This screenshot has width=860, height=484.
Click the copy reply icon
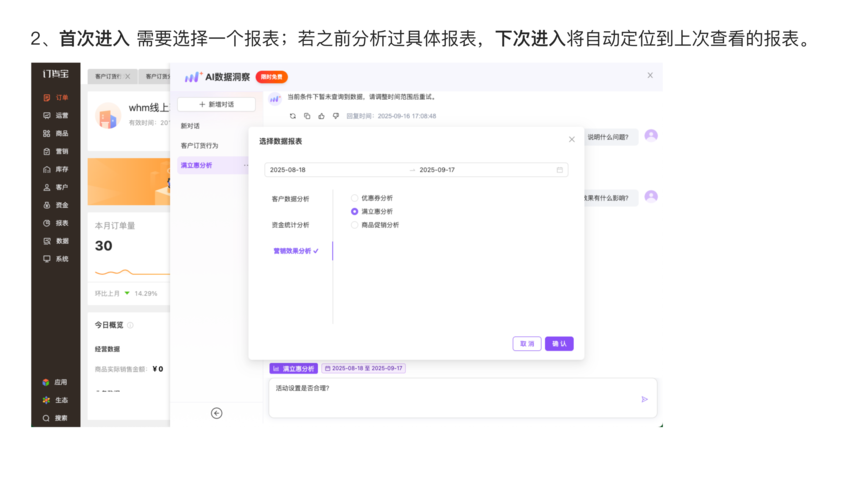coord(307,116)
